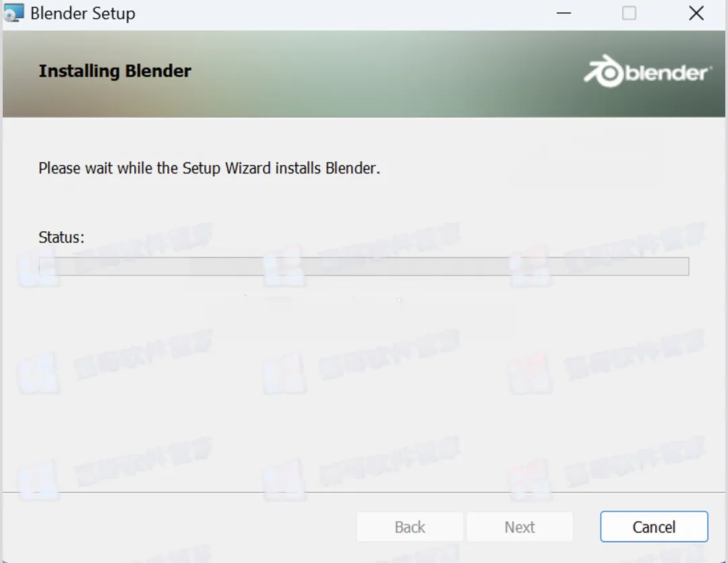
Task: Click the "Status:" label
Action: [61, 237]
